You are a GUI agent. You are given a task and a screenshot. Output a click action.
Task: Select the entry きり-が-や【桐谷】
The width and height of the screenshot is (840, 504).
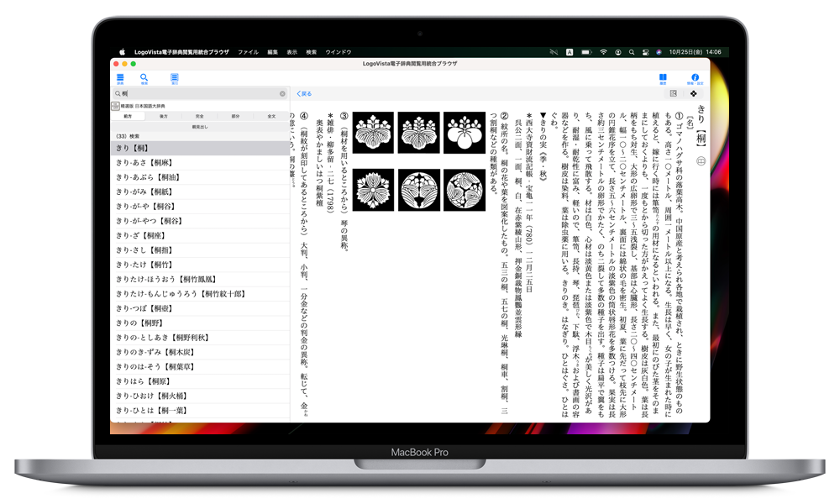200,206
